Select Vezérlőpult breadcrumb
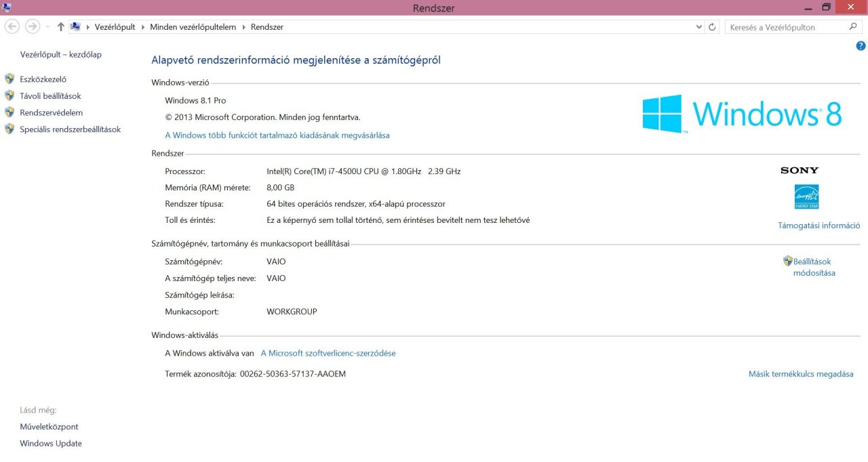Screen dimensions: 868x462 115,27
